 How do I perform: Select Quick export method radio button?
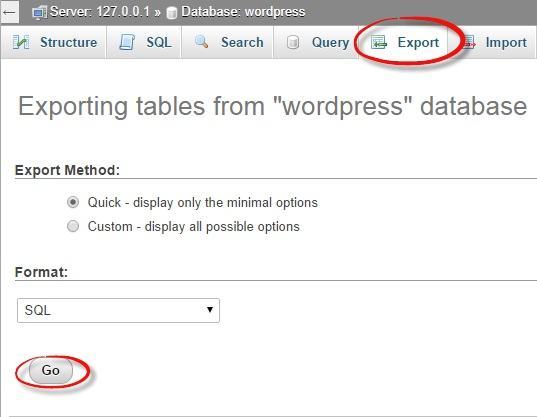tap(73, 202)
